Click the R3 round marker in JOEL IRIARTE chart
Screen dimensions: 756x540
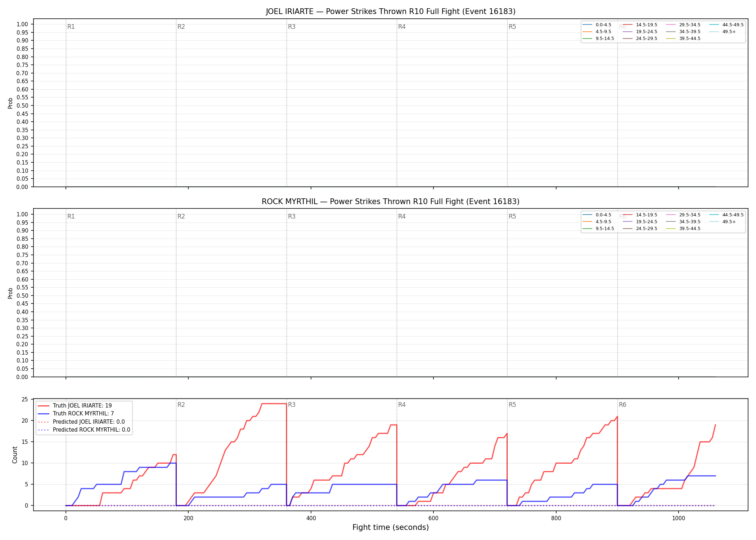pyautogui.click(x=292, y=27)
